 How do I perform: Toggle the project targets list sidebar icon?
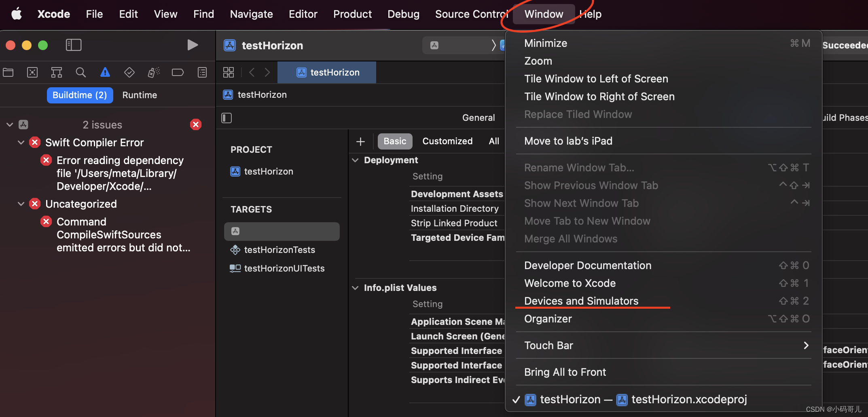pos(227,118)
